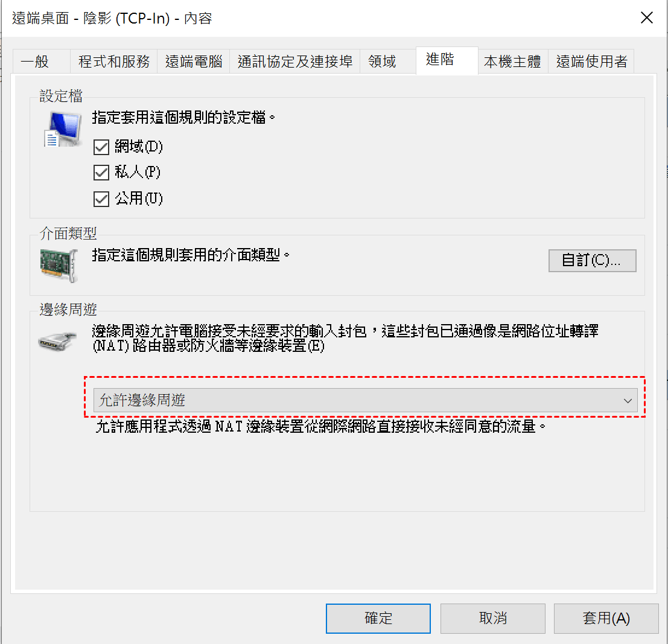Click the 自訂(C)... button
The height and width of the screenshot is (644, 668).
coord(592,260)
